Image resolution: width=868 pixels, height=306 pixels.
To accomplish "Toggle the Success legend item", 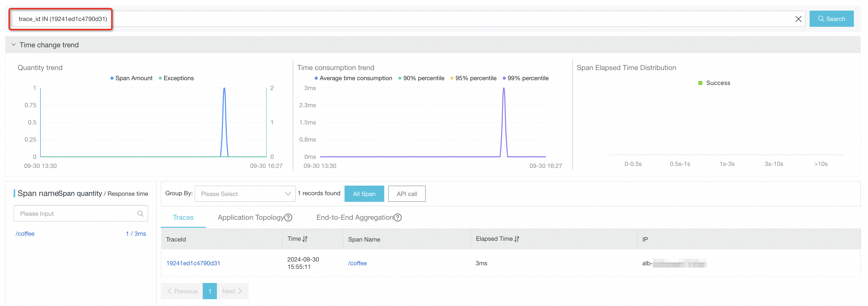I will click(x=714, y=83).
